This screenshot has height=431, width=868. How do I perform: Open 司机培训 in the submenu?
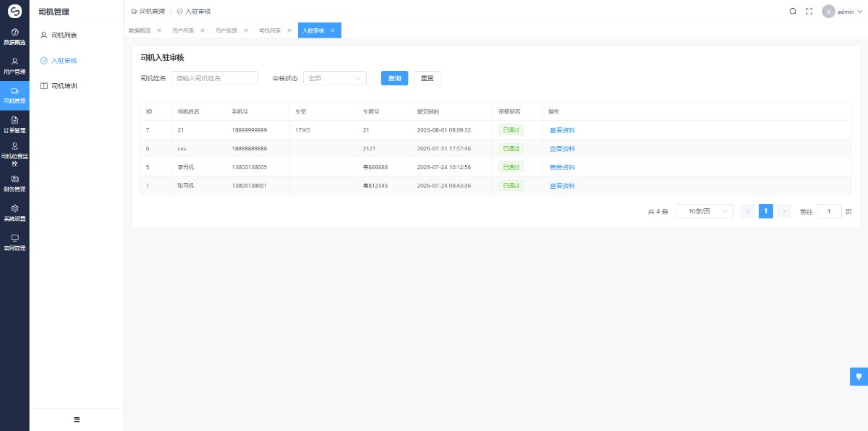(x=77, y=86)
